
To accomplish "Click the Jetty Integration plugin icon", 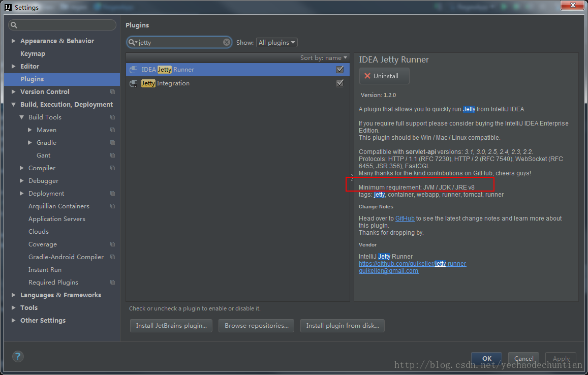I will click(133, 83).
